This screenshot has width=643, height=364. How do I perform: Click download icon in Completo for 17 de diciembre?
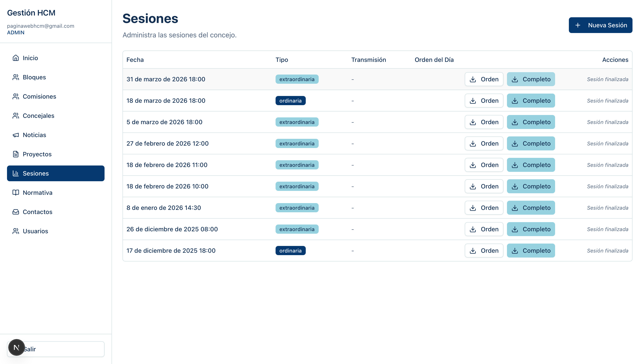(515, 251)
